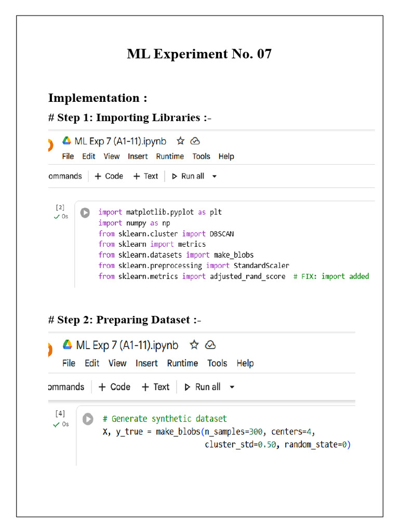399x532 pixels.
Task: Open File menu in Step 1 notebook
Action: click(68, 156)
